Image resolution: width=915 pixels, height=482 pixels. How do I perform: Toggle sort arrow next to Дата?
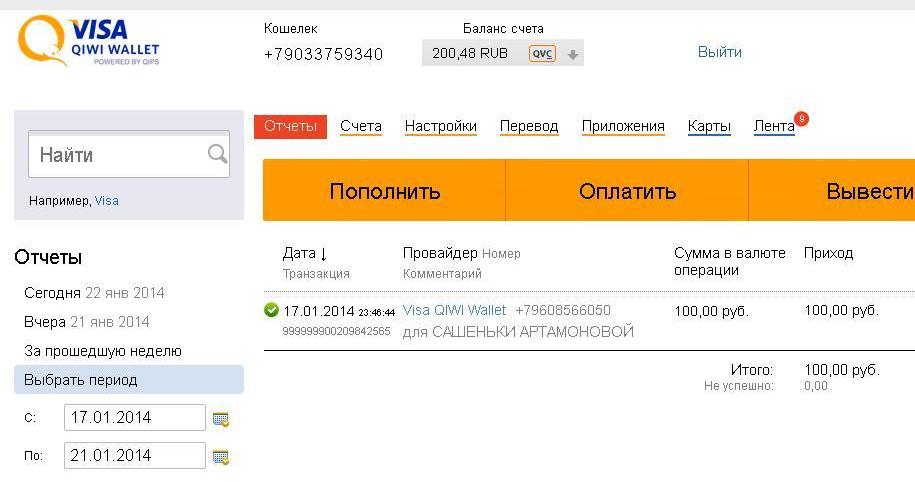324,253
